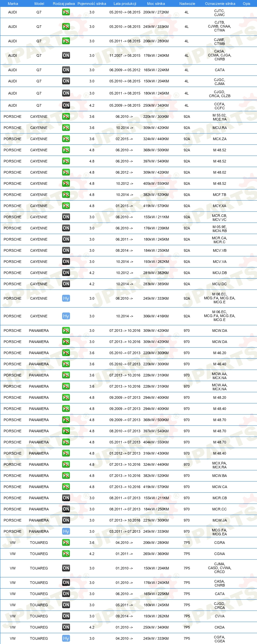Click petrol icon in Cayenne MCY.XA row
This screenshot has height=644, width=257.
pos(66,206)
